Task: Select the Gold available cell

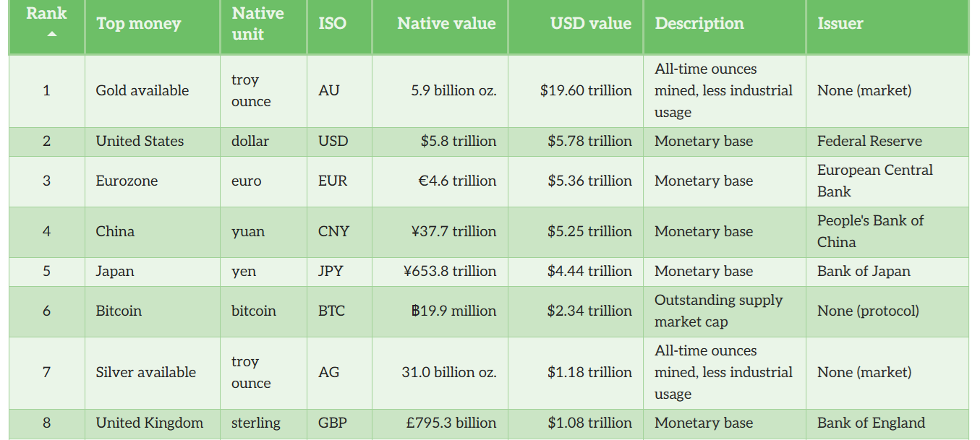Action: coord(142,90)
